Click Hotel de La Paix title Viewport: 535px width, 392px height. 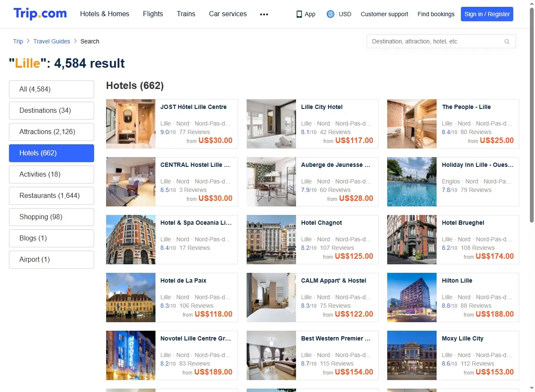click(183, 280)
